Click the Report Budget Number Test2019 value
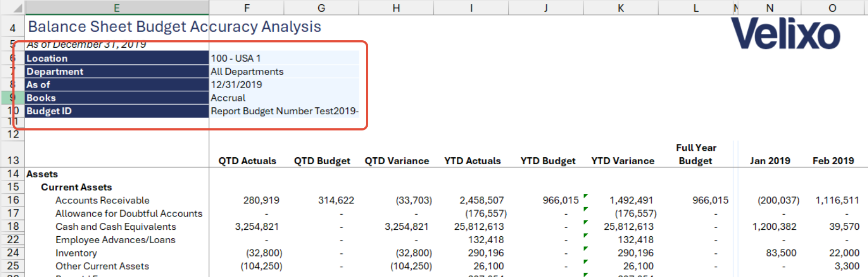Image resolution: width=868 pixels, height=277 pixels. [285, 111]
